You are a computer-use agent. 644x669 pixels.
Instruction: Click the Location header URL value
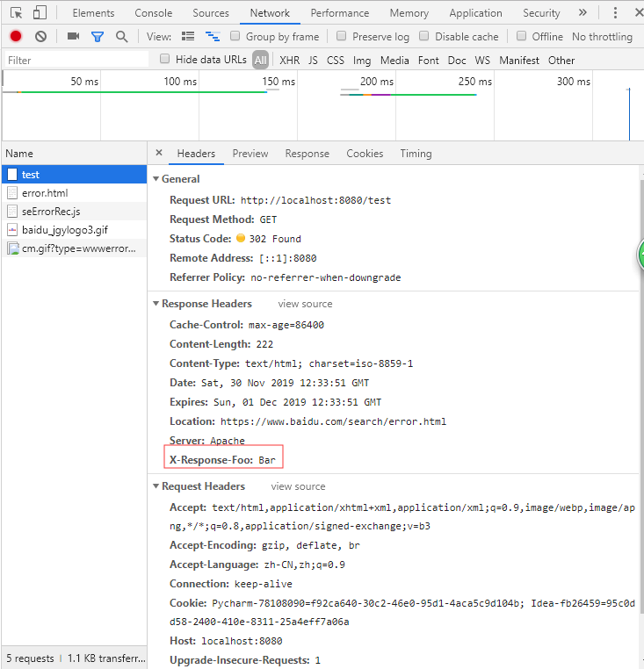(x=334, y=421)
